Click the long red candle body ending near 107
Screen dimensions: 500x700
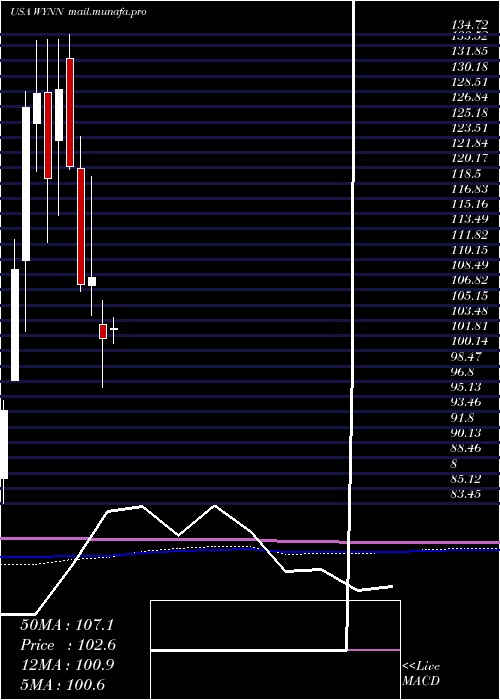pyautogui.click(x=81, y=226)
